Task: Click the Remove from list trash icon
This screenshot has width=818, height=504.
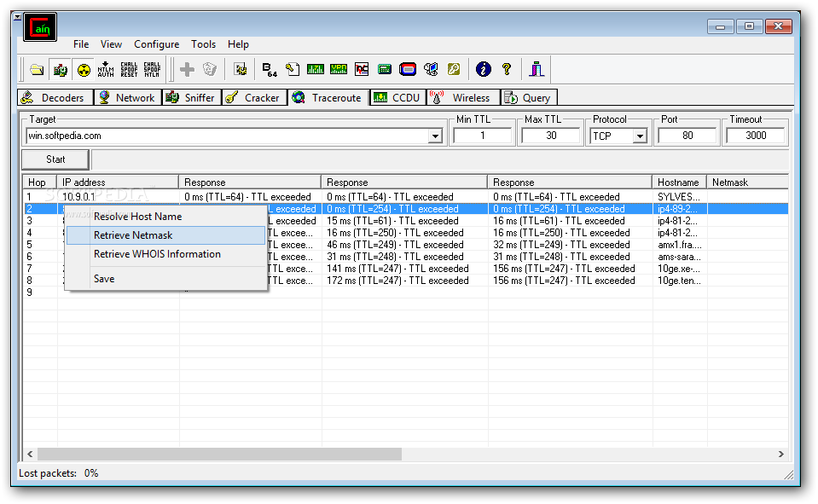Action: coord(210,69)
